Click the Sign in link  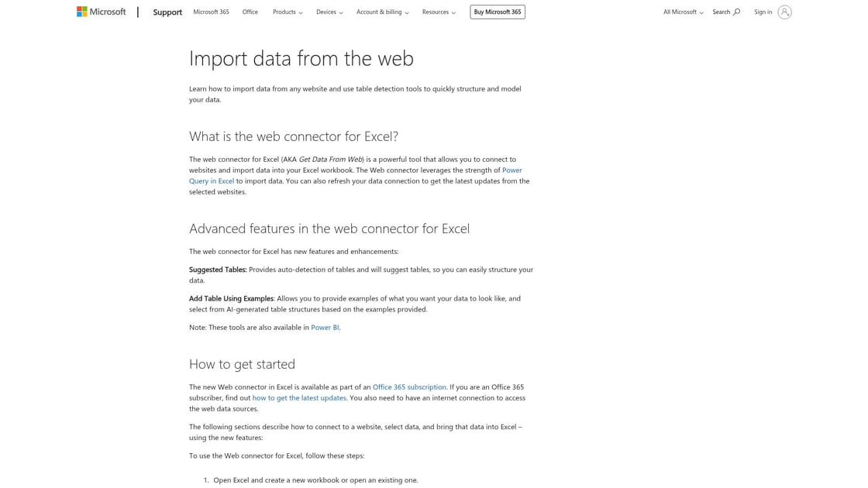coord(763,12)
